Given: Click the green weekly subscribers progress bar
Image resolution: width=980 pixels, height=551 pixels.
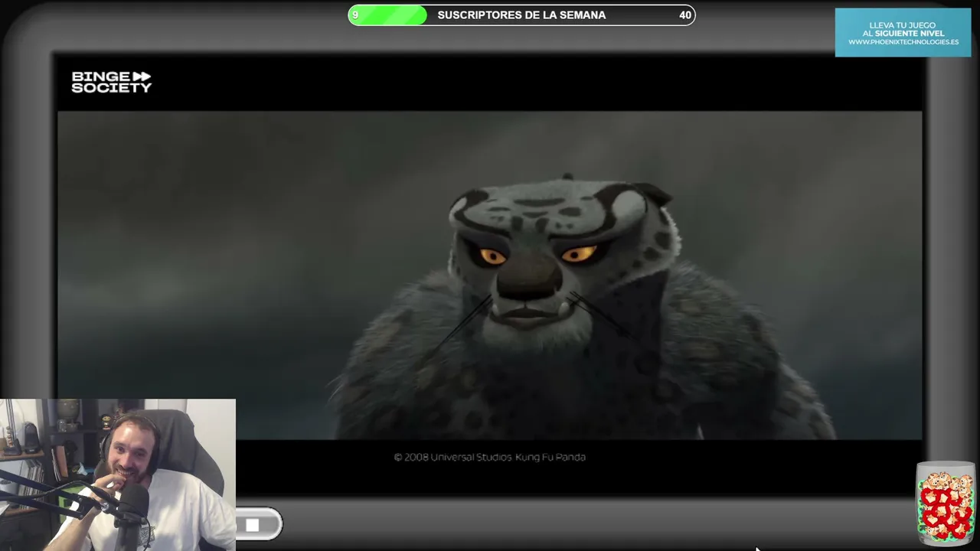Looking at the screenshot, I should tap(521, 15).
